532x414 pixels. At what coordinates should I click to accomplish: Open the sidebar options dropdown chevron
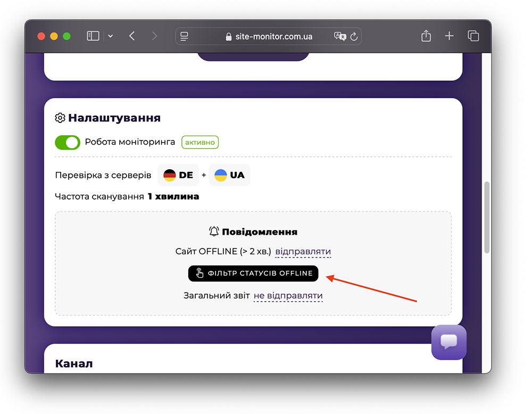[111, 36]
